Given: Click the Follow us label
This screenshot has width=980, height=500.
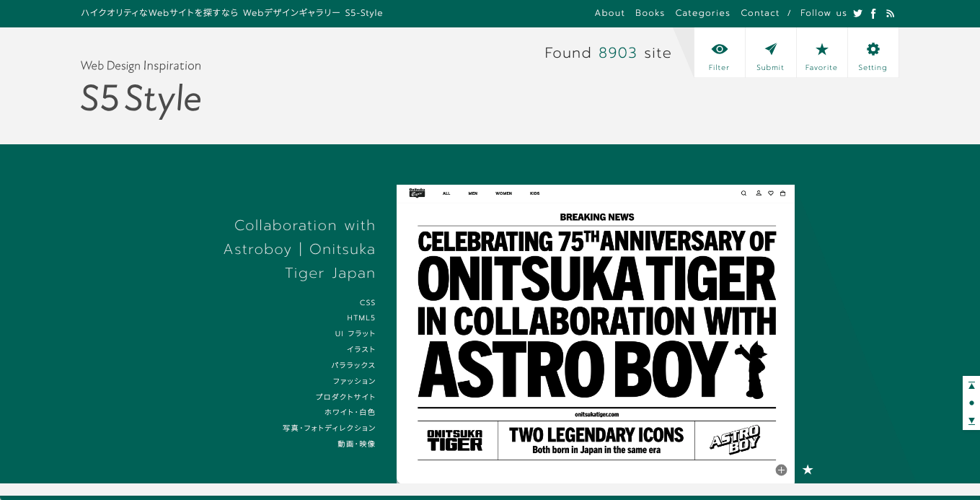Looking at the screenshot, I should [x=824, y=13].
